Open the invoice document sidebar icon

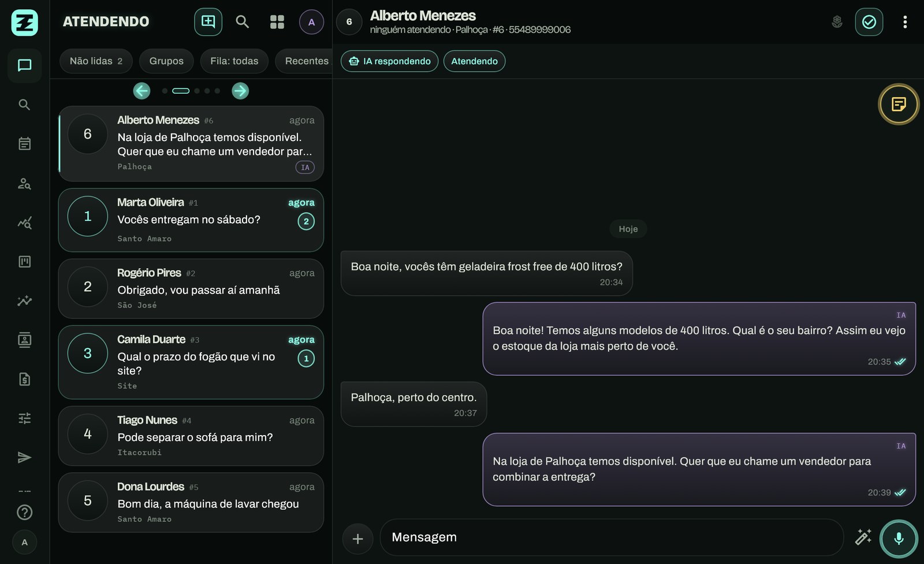[24, 379]
